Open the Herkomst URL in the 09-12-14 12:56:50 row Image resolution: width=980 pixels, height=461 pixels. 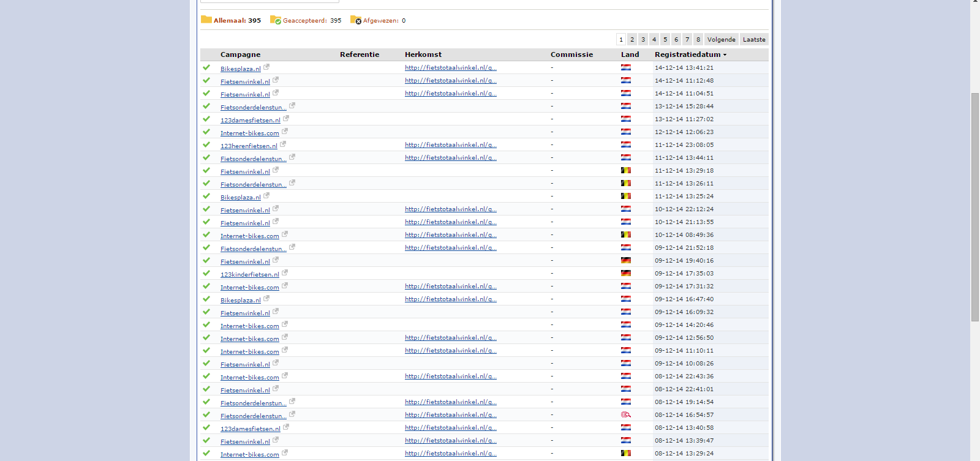pos(451,338)
